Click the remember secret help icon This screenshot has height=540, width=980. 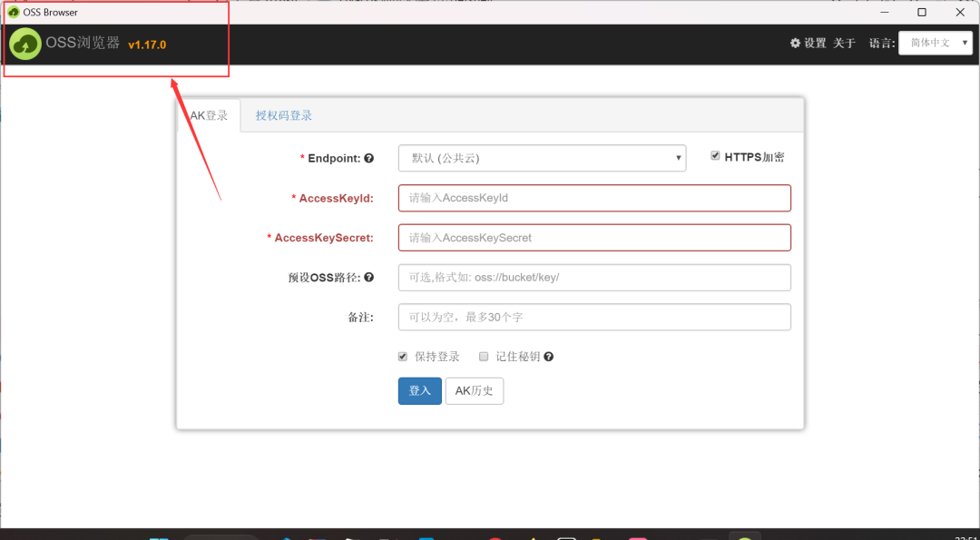[548, 357]
